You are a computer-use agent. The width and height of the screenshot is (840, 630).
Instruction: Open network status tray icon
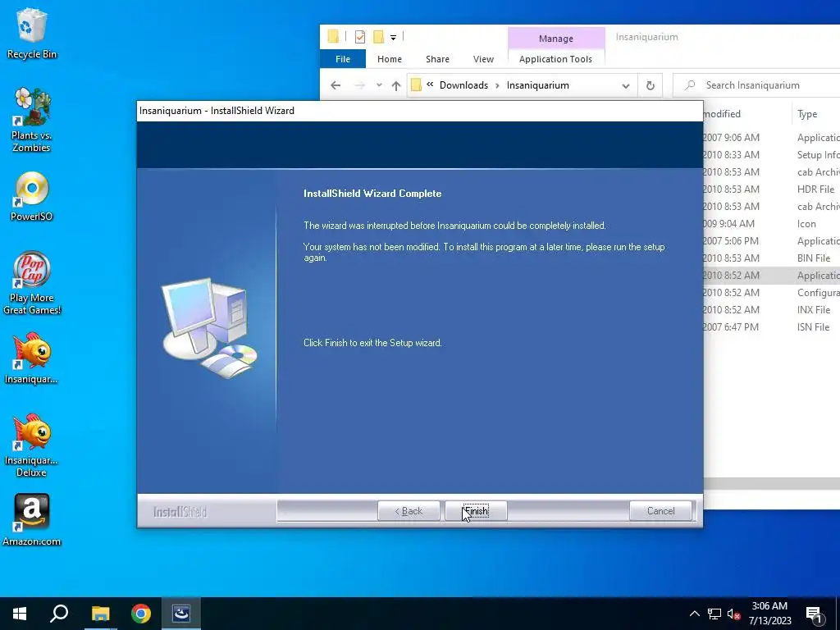[714, 614]
